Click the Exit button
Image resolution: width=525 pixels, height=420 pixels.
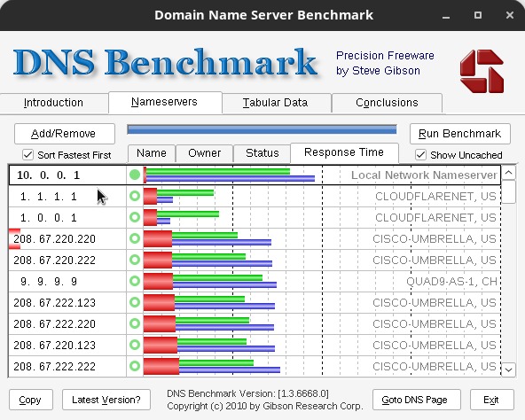492,400
